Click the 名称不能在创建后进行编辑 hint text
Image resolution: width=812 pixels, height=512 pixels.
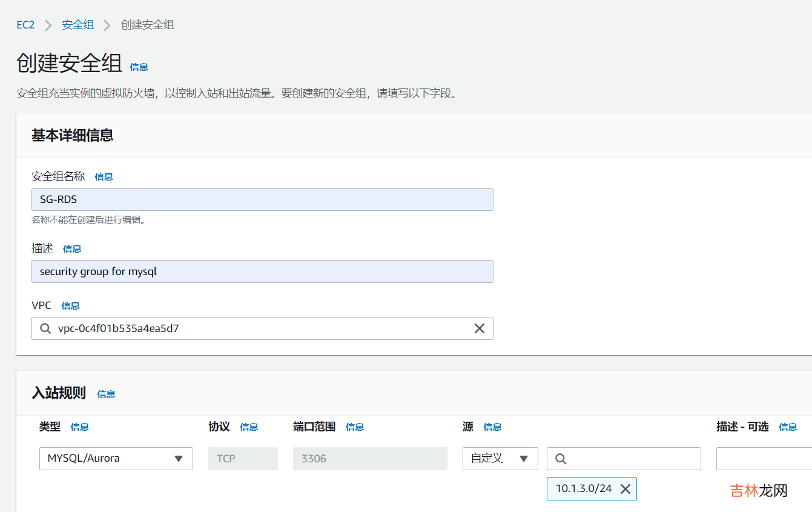pyautogui.click(x=88, y=219)
